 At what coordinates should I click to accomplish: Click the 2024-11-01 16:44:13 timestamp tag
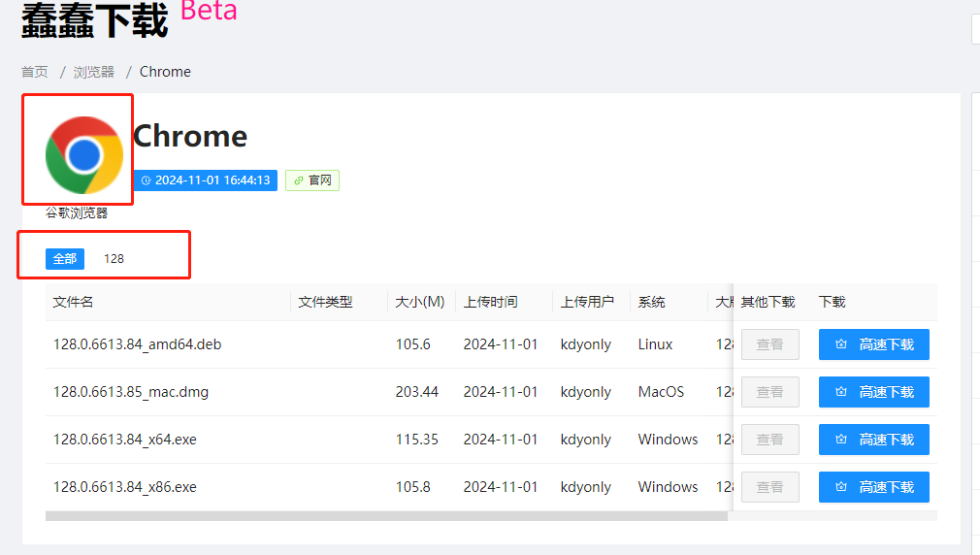[x=206, y=180]
